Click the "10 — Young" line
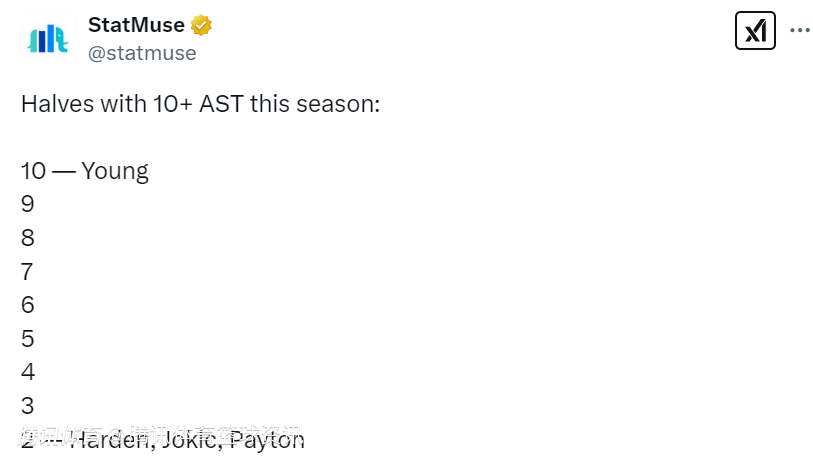The height and width of the screenshot is (461, 813). (x=85, y=171)
